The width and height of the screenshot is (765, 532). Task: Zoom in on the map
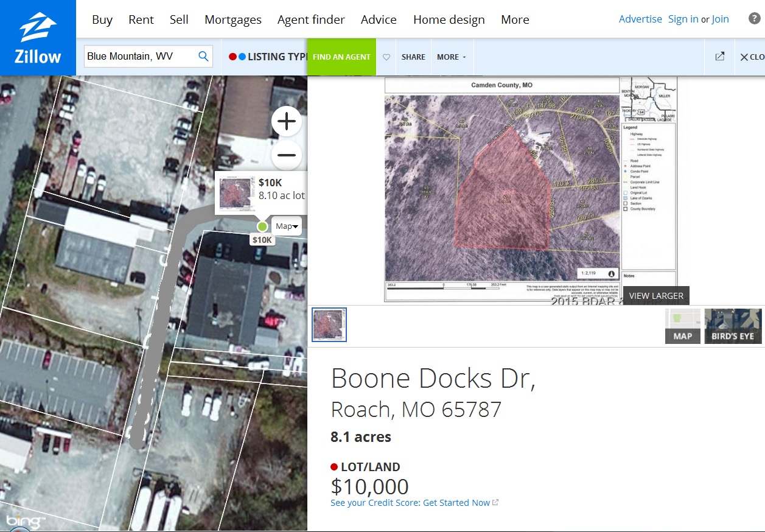pos(286,122)
